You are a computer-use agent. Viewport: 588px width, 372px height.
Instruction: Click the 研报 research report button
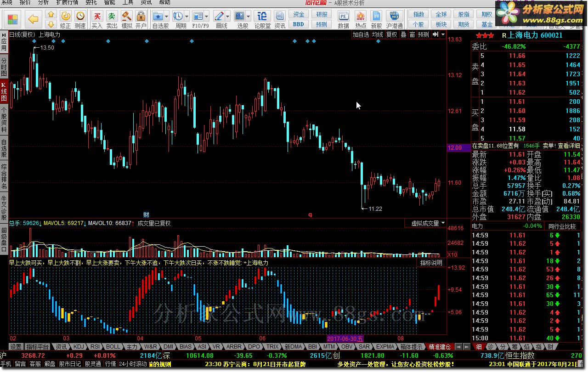[x=322, y=15]
